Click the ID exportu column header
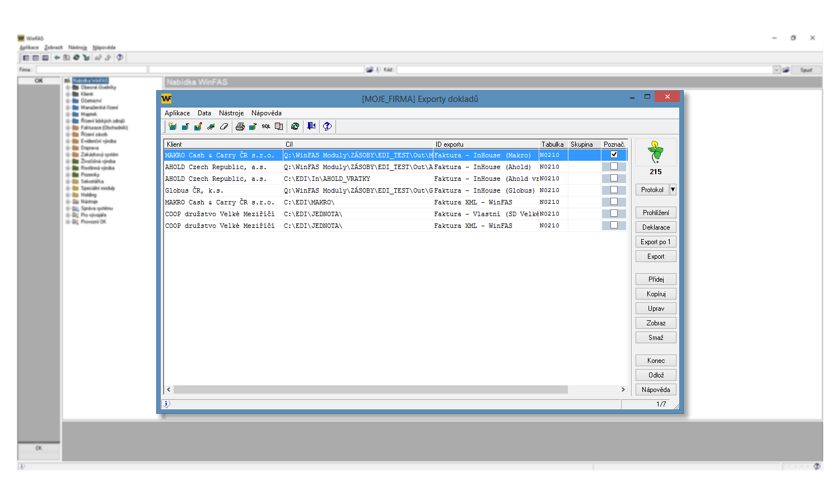This screenshot has width=840, height=504. tap(486, 144)
